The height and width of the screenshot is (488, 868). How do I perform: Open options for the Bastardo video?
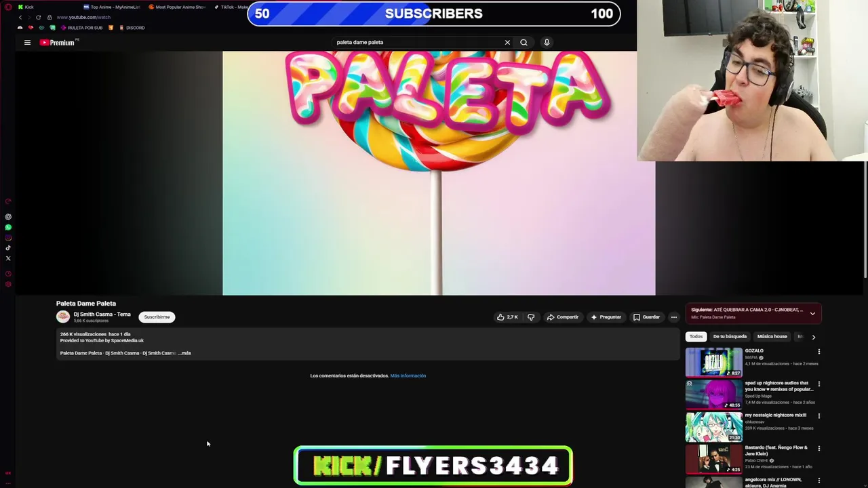818,448
